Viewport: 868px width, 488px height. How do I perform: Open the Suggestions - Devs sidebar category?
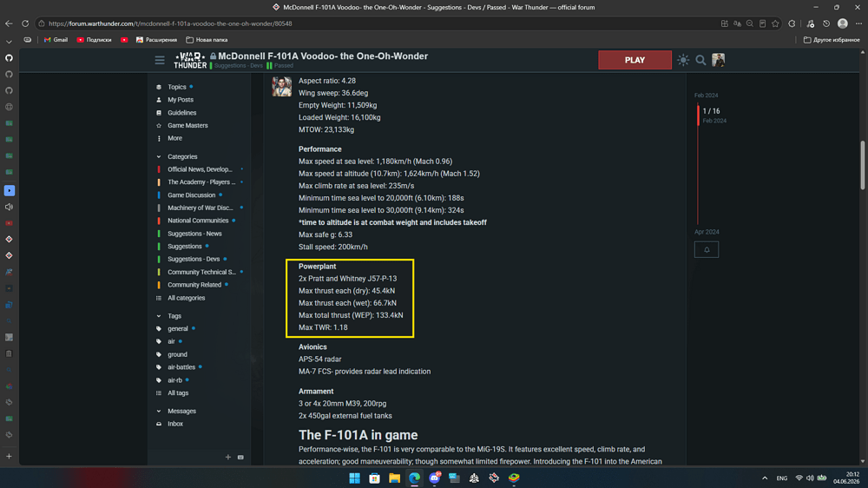(194, 259)
